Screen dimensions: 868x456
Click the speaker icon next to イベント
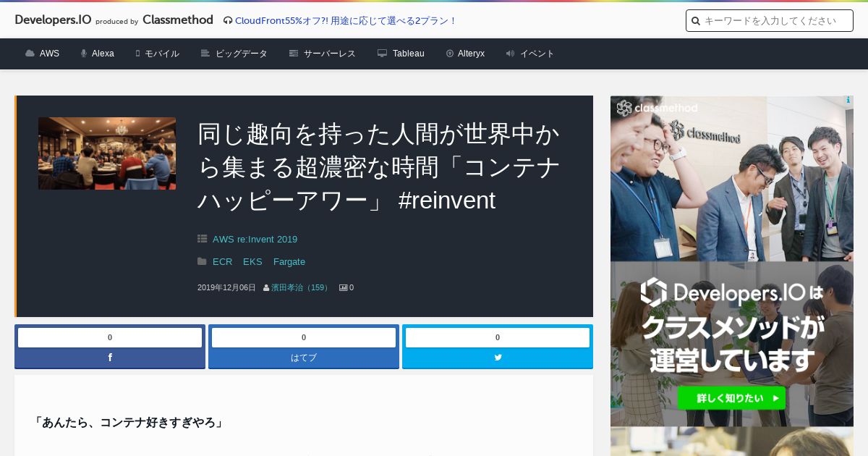(x=510, y=54)
